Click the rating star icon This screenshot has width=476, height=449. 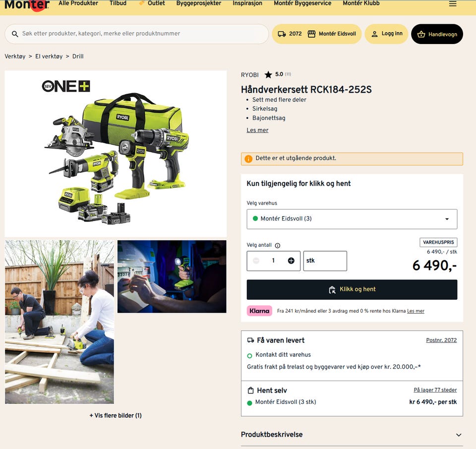click(x=268, y=75)
